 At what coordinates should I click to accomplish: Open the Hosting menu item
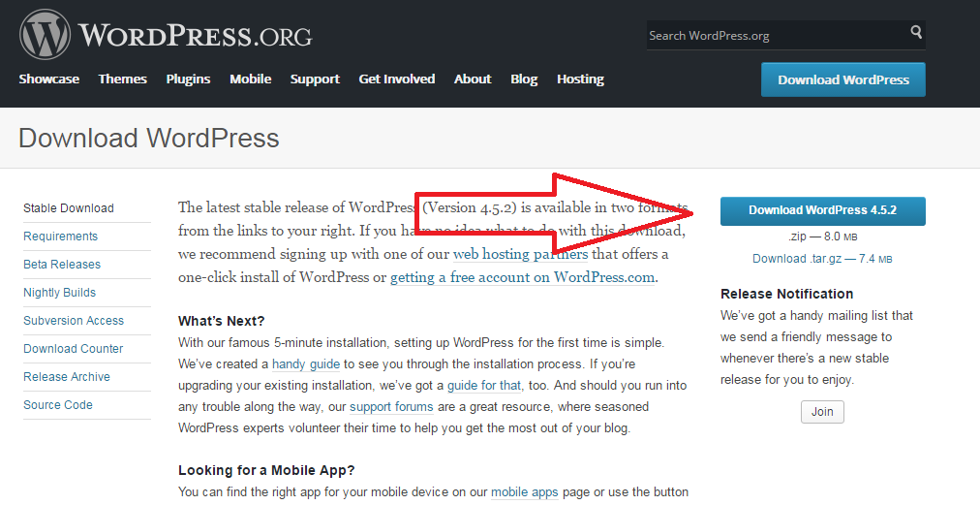(580, 79)
